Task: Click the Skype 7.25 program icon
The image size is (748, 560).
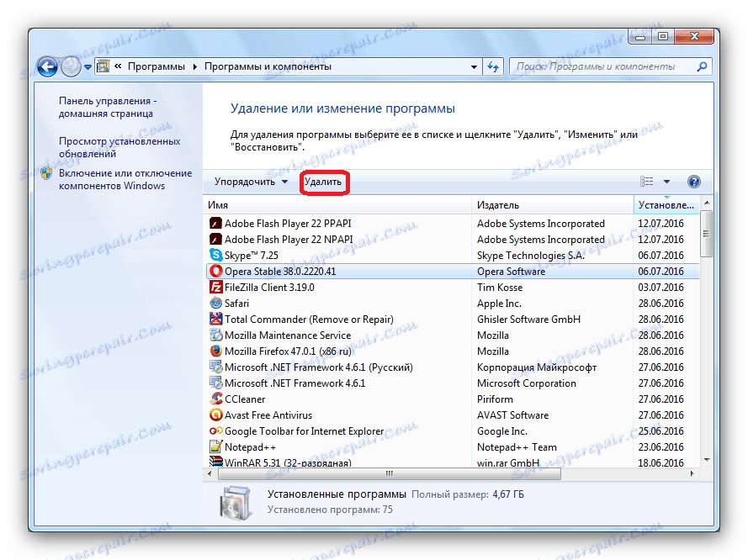Action: point(215,255)
